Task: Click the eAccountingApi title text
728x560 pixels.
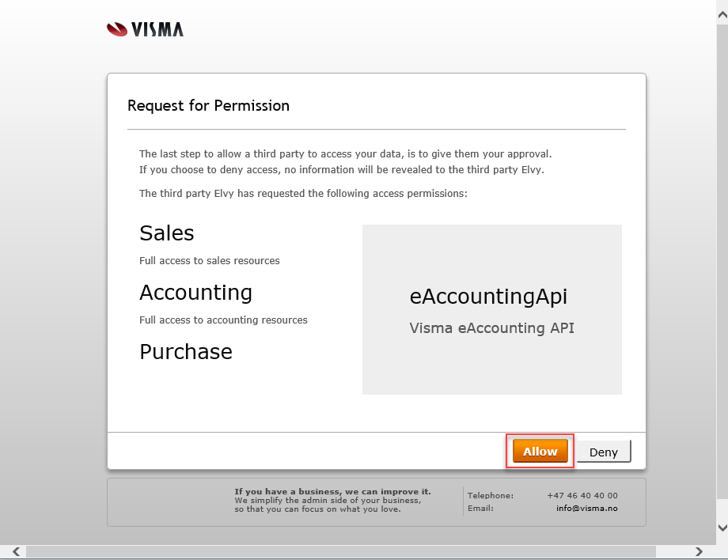Action: (x=488, y=297)
